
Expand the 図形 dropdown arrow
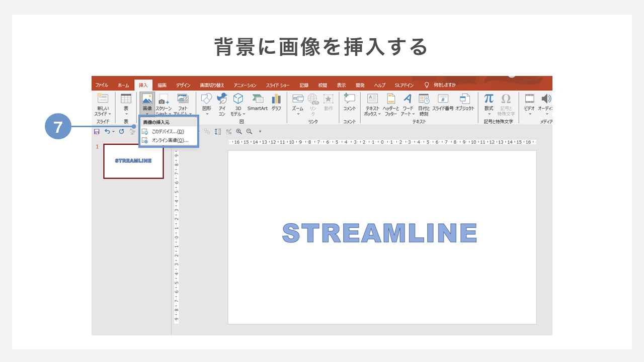click(x=207, y=114)
